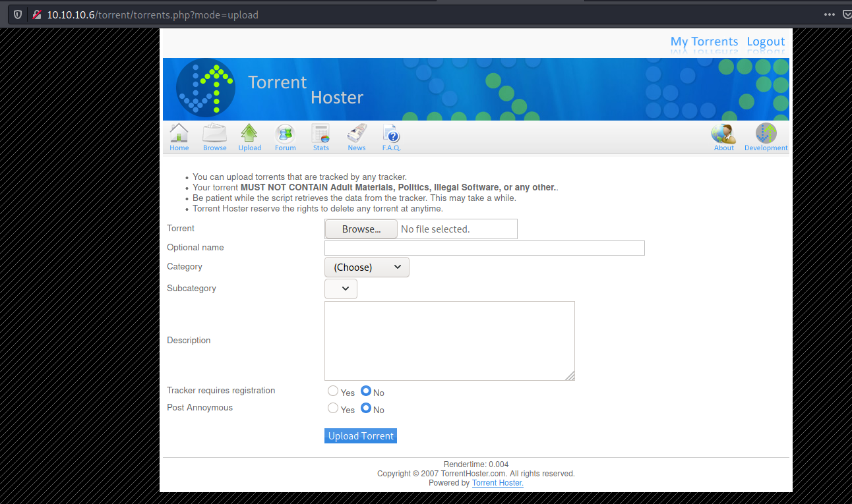Select Yes for Post Annoymous

pyautogui.click(x=333, y=408)
